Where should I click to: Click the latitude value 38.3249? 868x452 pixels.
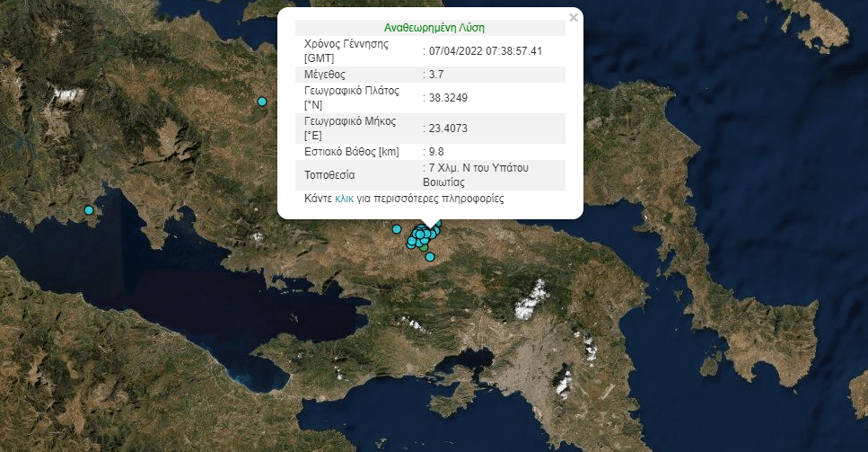[448, 97]
